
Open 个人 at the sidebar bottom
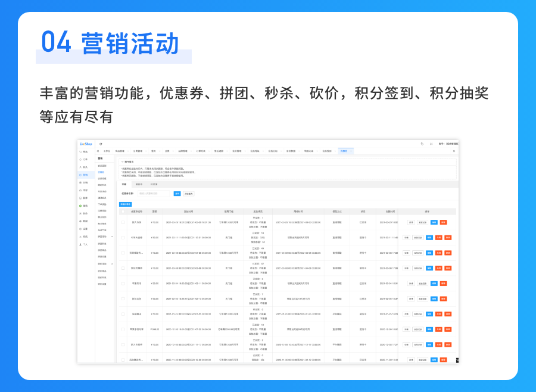84,244
